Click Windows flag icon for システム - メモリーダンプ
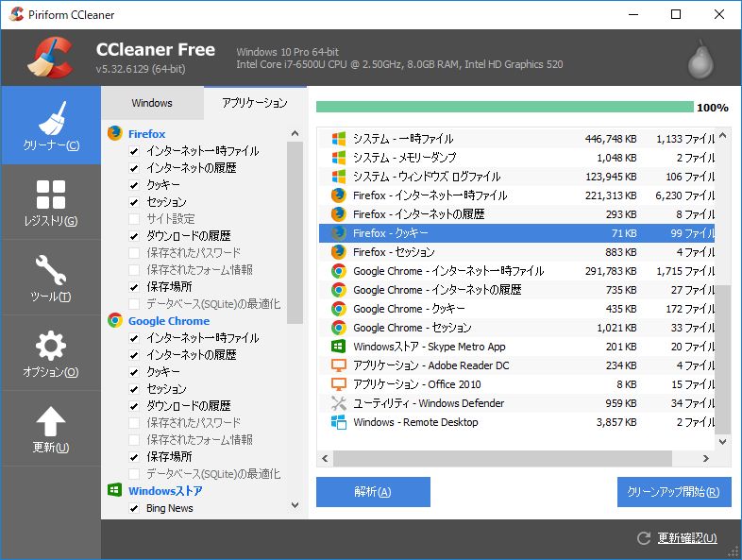742x560 pixels. [339, 158]
